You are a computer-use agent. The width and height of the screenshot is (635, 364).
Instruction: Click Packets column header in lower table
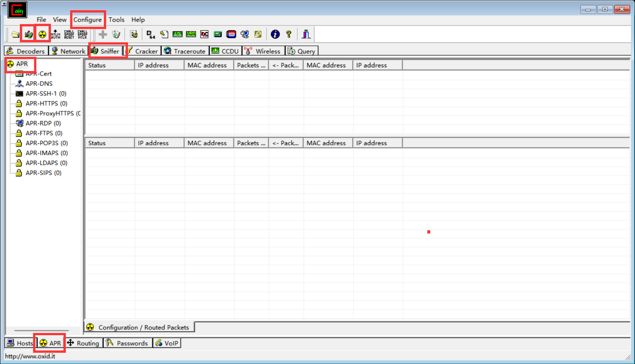[x=251, y=143]
